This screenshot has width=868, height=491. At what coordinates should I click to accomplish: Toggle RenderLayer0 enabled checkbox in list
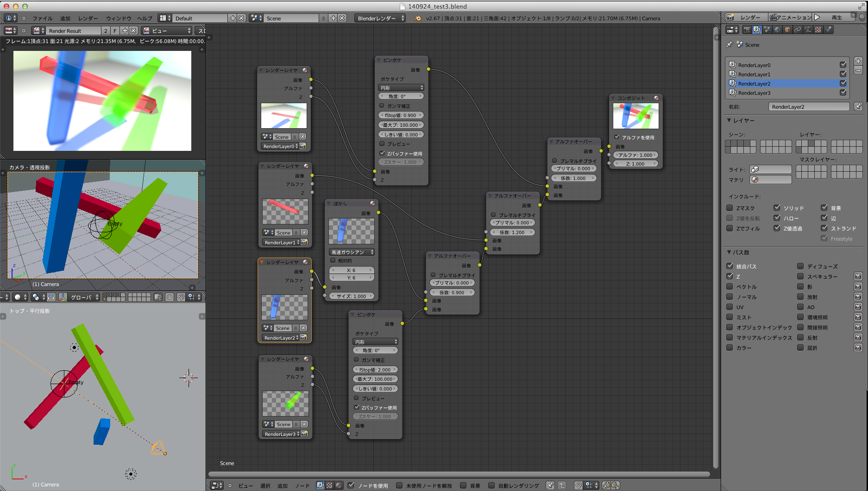(843, 65)
